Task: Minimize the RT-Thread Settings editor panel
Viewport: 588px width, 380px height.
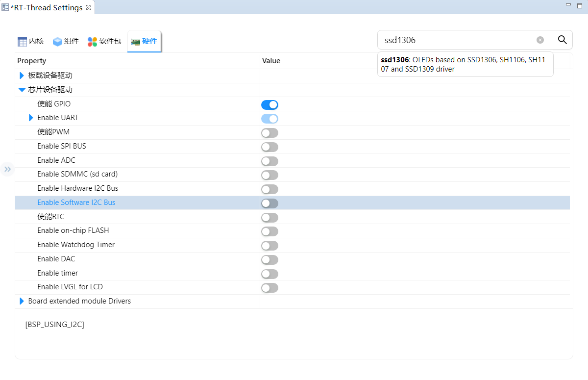Action: 568,4
